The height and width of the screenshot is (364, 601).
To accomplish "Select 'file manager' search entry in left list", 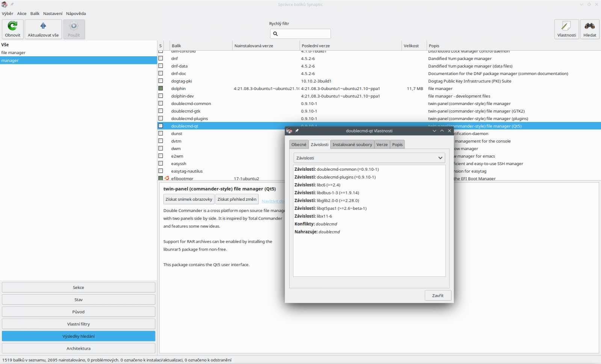I will pos(79,53).
